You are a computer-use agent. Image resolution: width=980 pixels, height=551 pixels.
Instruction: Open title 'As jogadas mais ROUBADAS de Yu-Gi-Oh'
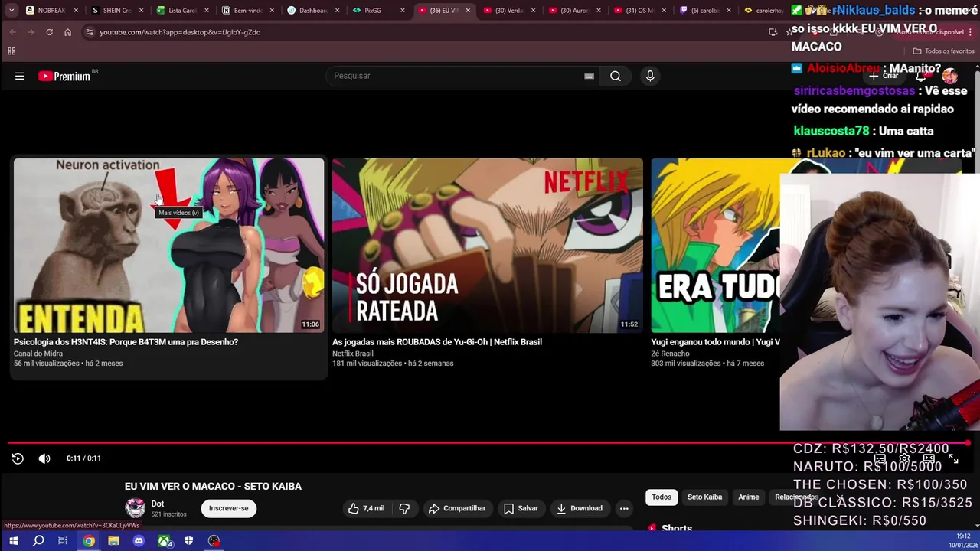point(437,342)
